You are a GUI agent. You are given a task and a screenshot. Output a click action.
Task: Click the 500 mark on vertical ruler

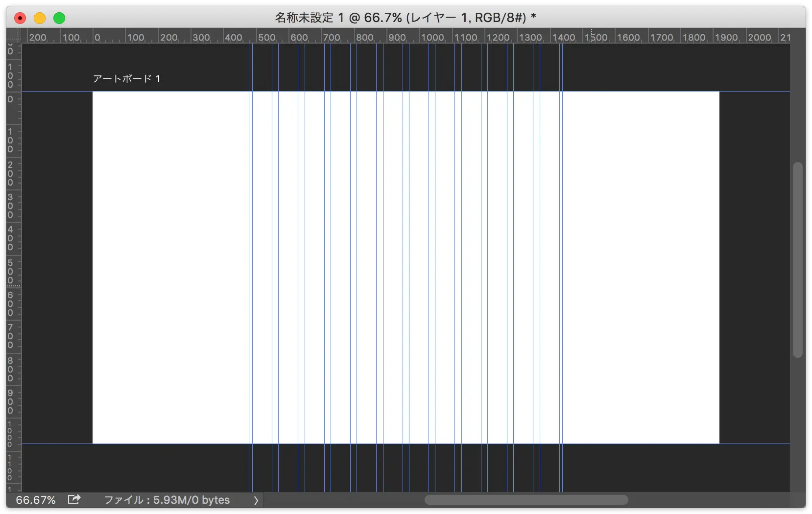10,271
